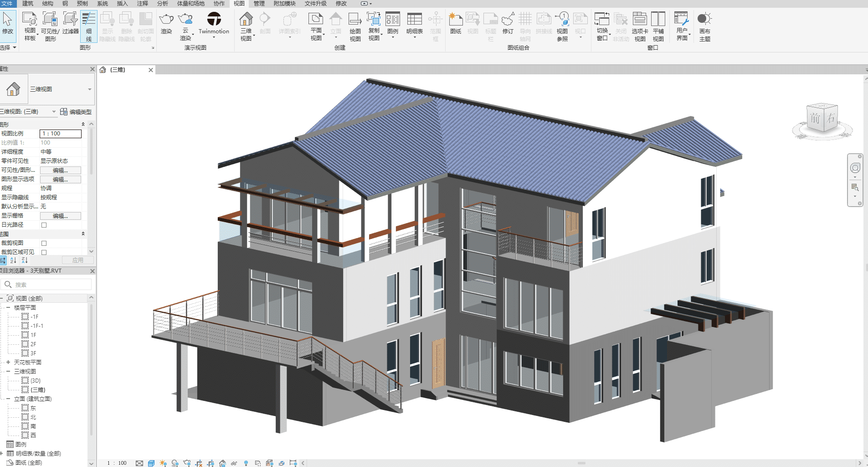Image resolution: width=868 pixels, height=467 pixels.
Task: Open the 文件 menu
Action: [x=8, y=4]
